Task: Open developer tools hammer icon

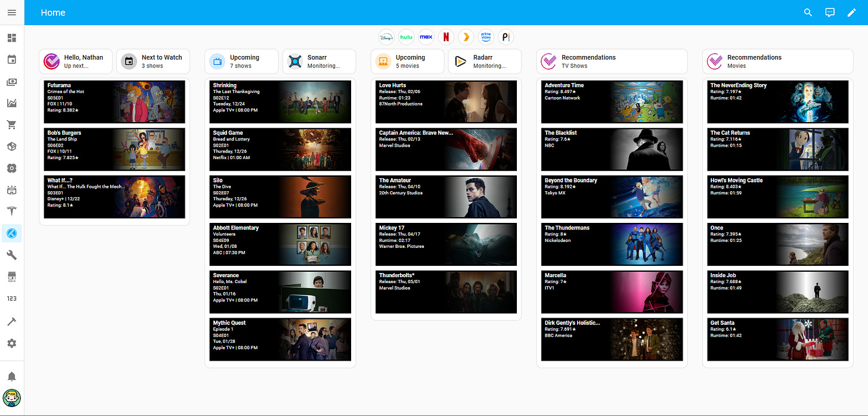Action: [12, 321]
